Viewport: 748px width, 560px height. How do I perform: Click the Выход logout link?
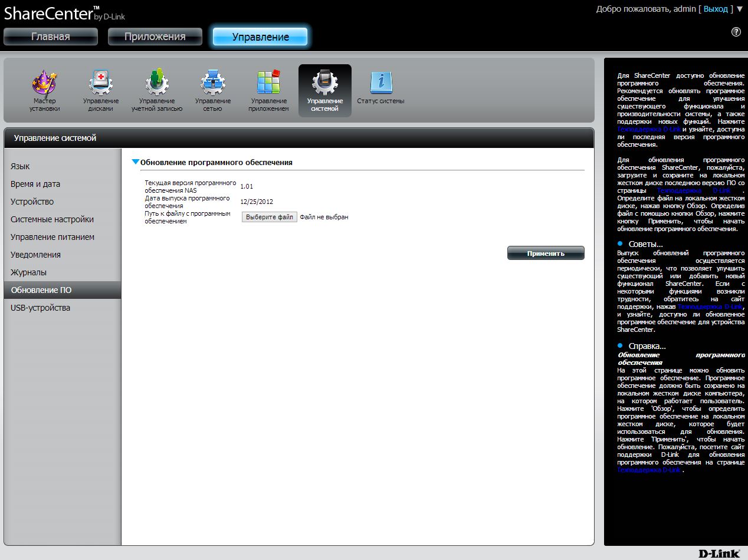716,9
